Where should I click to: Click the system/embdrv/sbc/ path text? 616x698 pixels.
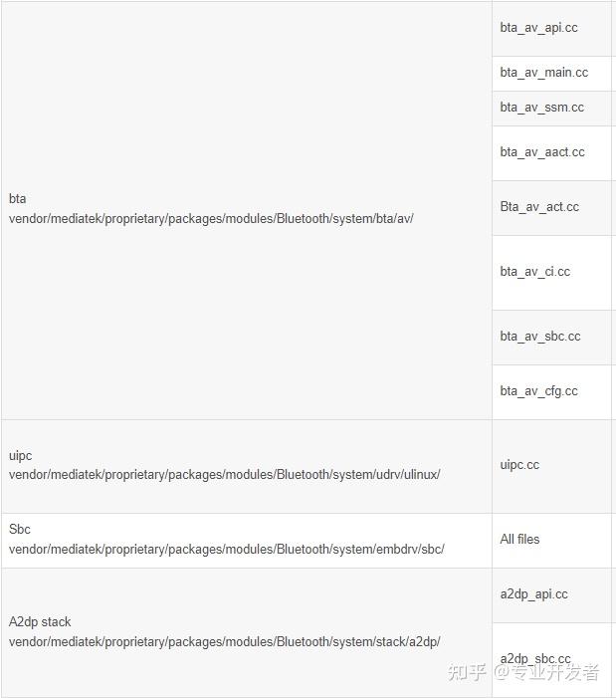coord(226,549)
